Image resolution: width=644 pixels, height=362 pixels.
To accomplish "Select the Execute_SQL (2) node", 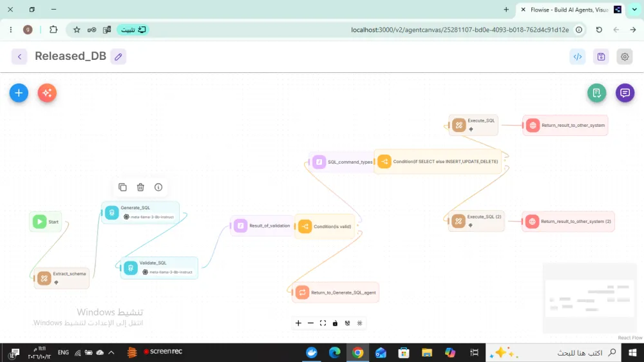I will click(x=477, y=221).
